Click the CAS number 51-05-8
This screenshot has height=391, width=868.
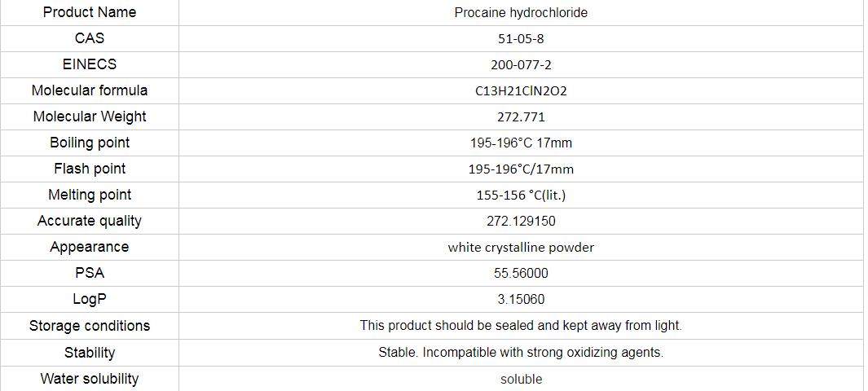(x=521, y=38)
